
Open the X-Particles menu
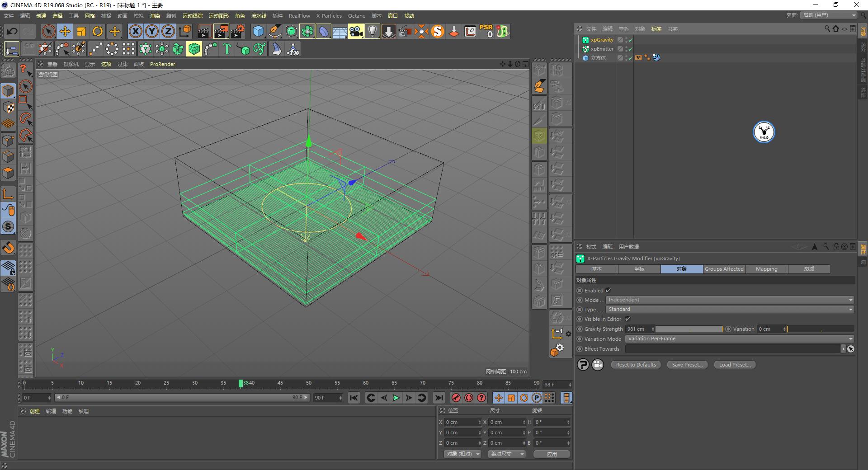click(329, 16)
